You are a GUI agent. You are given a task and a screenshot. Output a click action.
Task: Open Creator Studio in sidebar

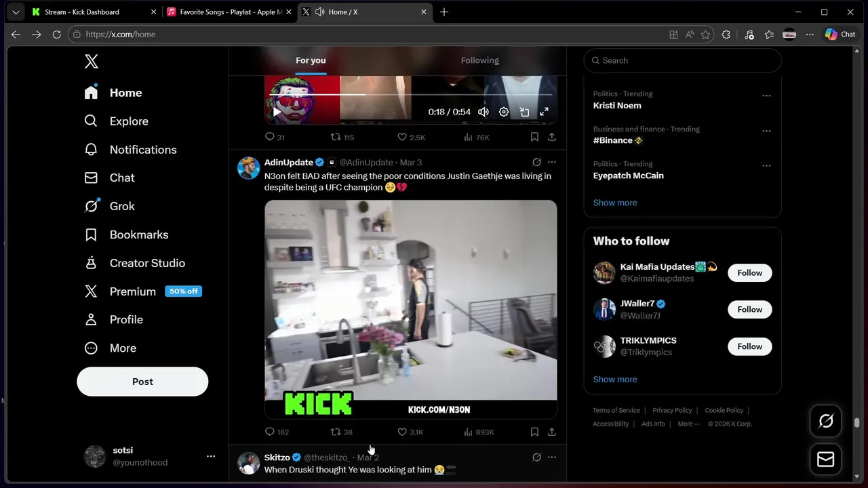click(134, 263)
